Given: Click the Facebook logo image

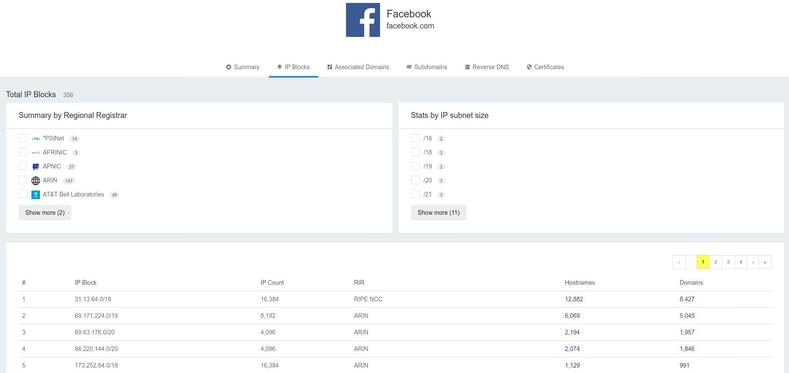Looking at the screenshot, I should click(x=363, y=20).
